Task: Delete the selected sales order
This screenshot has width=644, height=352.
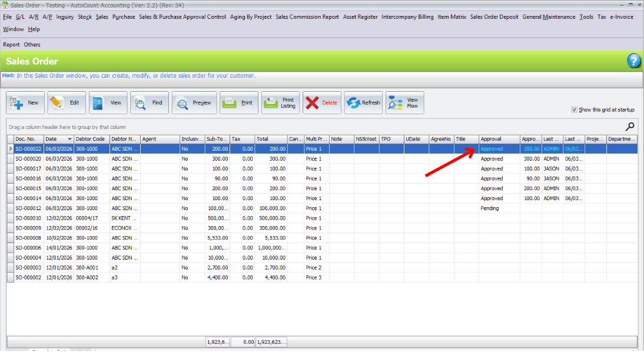Action: [313, 103]
